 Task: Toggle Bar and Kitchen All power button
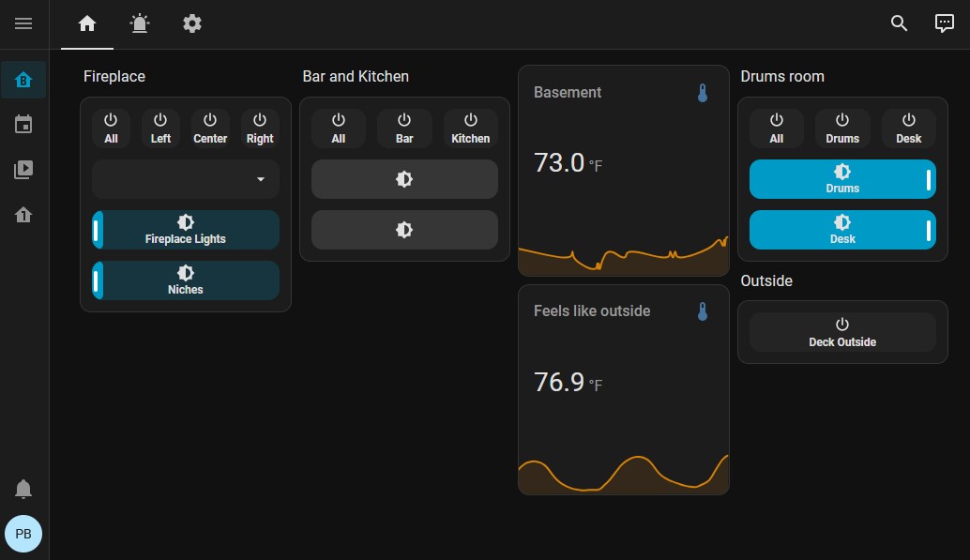(x=339, y=129)
